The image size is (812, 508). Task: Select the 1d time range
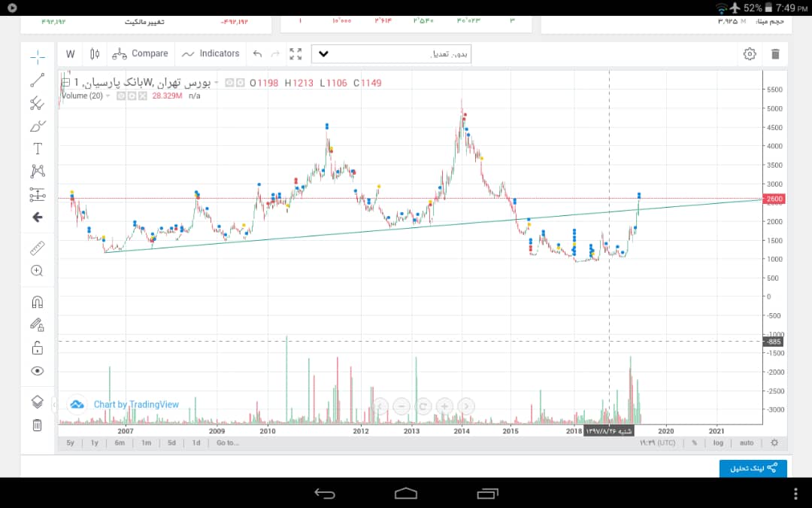196,443
